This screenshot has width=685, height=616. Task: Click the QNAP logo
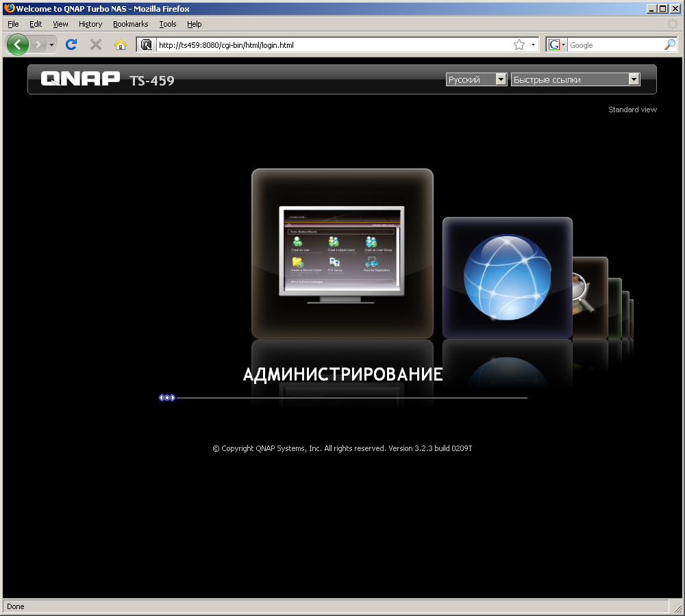[80, 79]
